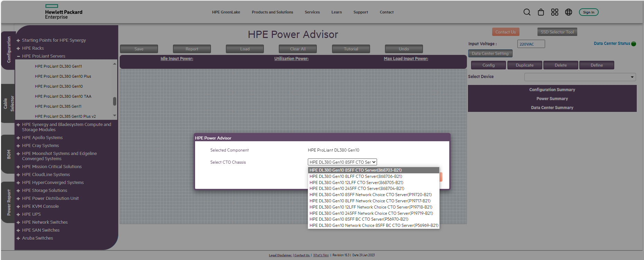The height and width of the screenshot is (260, 644).
Task: Switch to the BOM side tab
Action: [8, 154]
